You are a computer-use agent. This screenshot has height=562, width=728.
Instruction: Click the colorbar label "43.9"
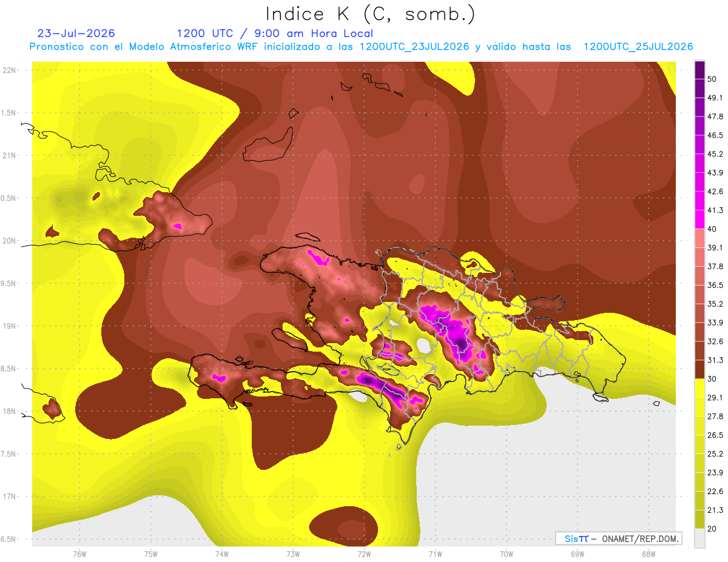click(x=715, y=173)
